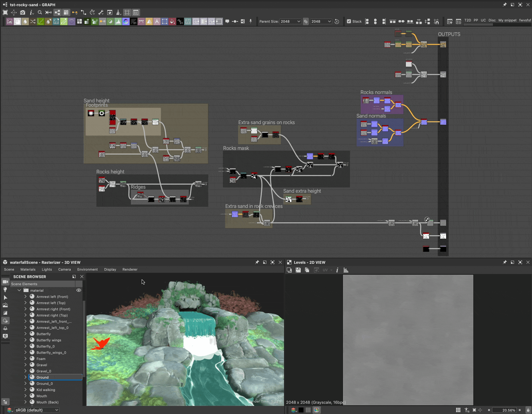532x414 pixels.
Task: Open the Materials menu in 3D view
Action: (x=28, y=269)
